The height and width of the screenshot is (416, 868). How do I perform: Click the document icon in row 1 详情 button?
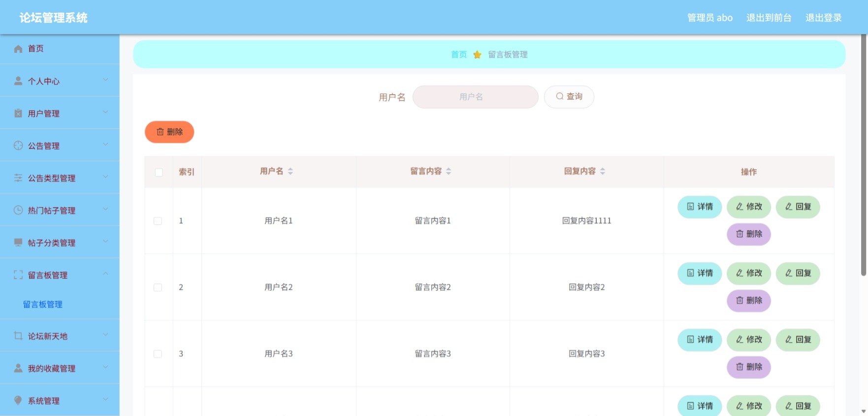(691, 207)
